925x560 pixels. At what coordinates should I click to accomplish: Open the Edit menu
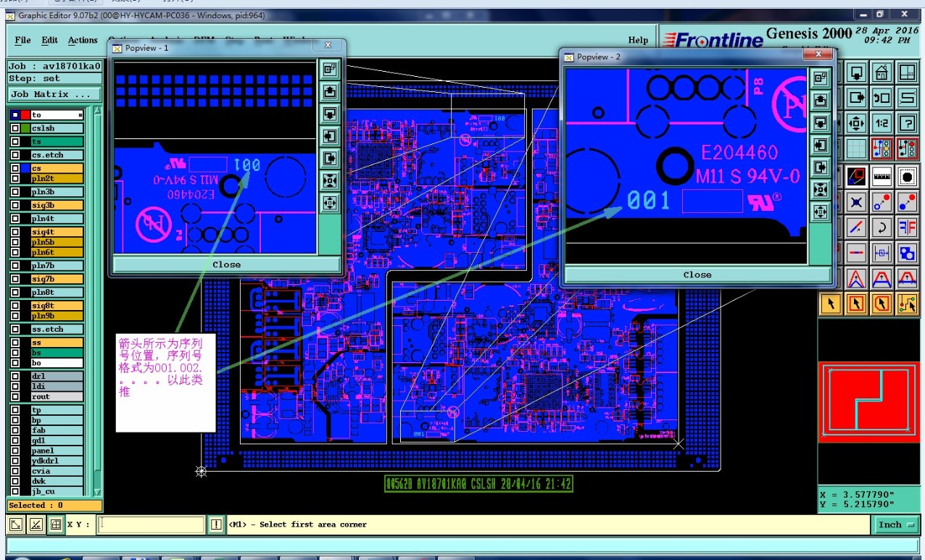(49, 40)
